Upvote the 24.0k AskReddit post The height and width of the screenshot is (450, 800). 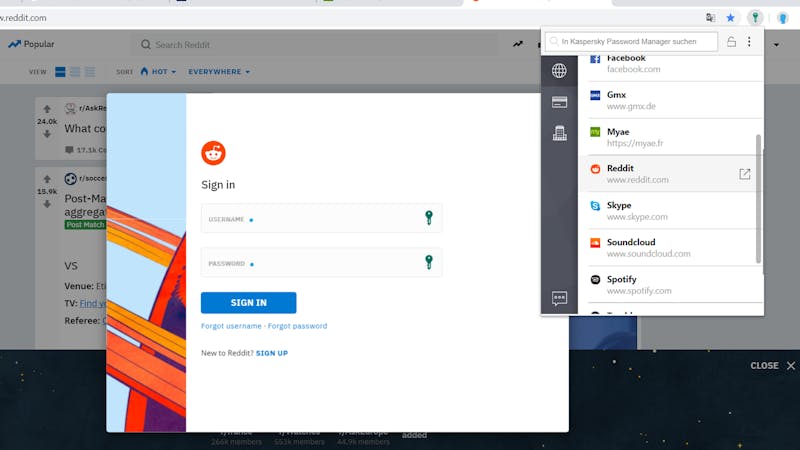pyautogui.click(x=47, y=109)
